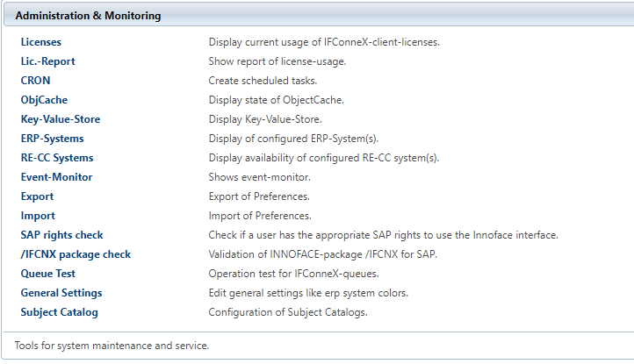Image resolution: width=634 pixels, height=364 pixels.
Task: Open the ERP-Systems link
Action: pyautogui.click(x=53, y=139)
